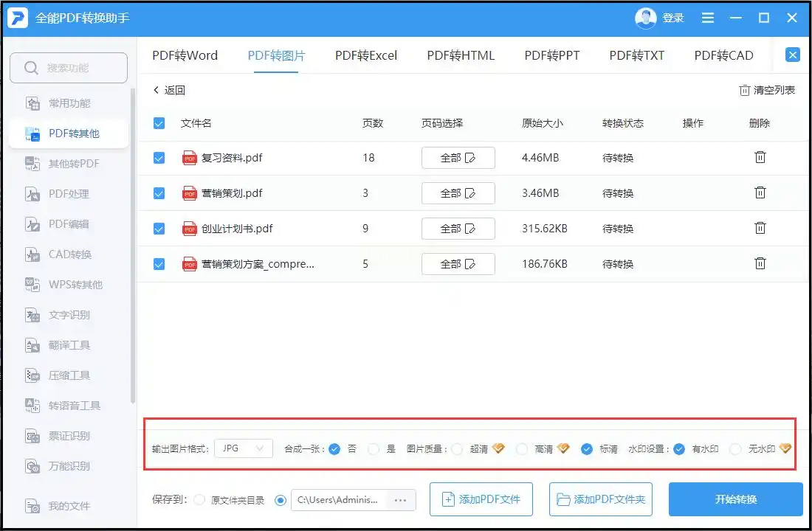The height and width of the screenshot is (531, 812).
Task: Open WPS转其他 in the sidebar
Action: (x=69, y=285)
